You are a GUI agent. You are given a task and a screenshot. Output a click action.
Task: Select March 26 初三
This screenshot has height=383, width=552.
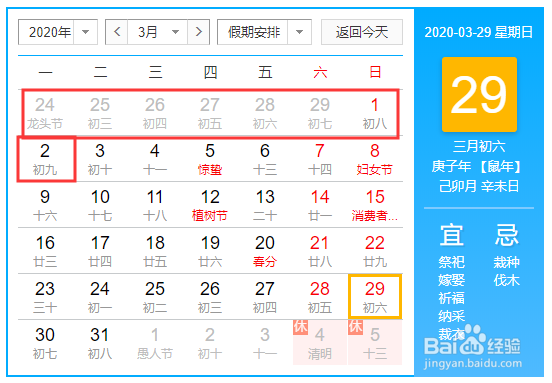(x=210, y=297)
